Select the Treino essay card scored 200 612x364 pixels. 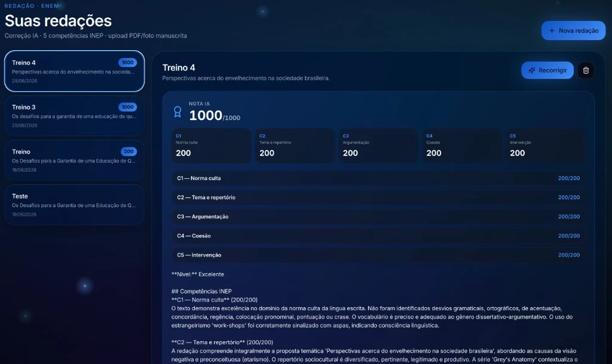coord(74,160)
